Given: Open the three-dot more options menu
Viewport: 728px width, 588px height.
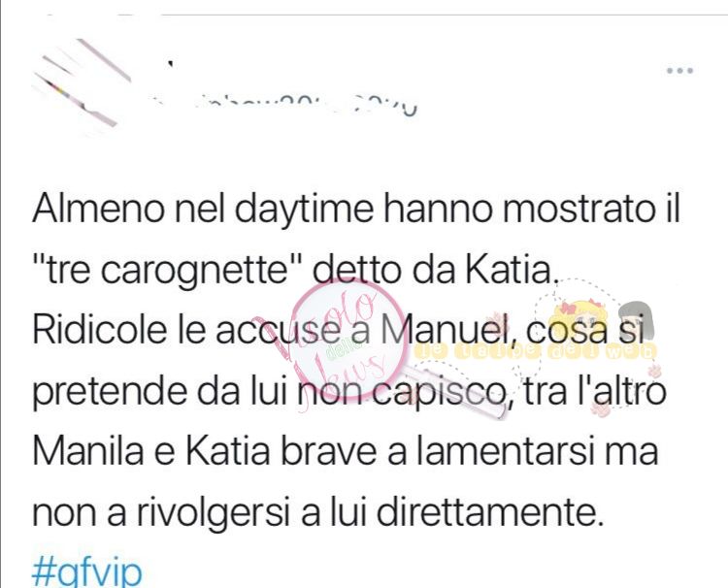Looking at the screenshot, I should [679, 71].
